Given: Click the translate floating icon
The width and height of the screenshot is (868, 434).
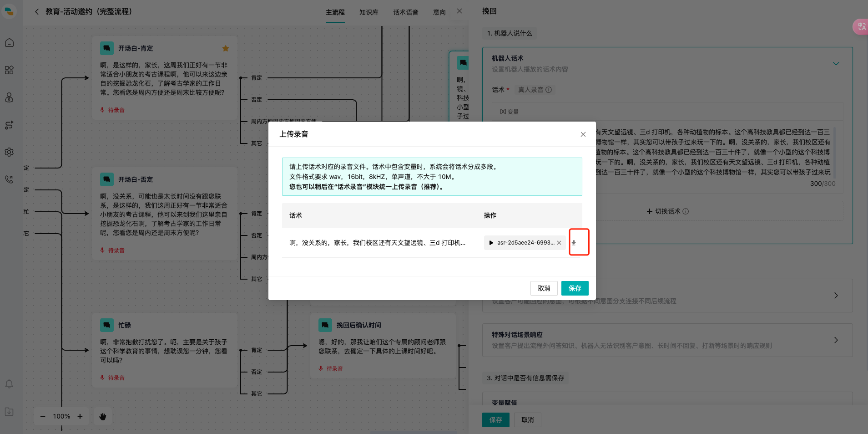Looking at the screenshot, I should coord(861,26).
